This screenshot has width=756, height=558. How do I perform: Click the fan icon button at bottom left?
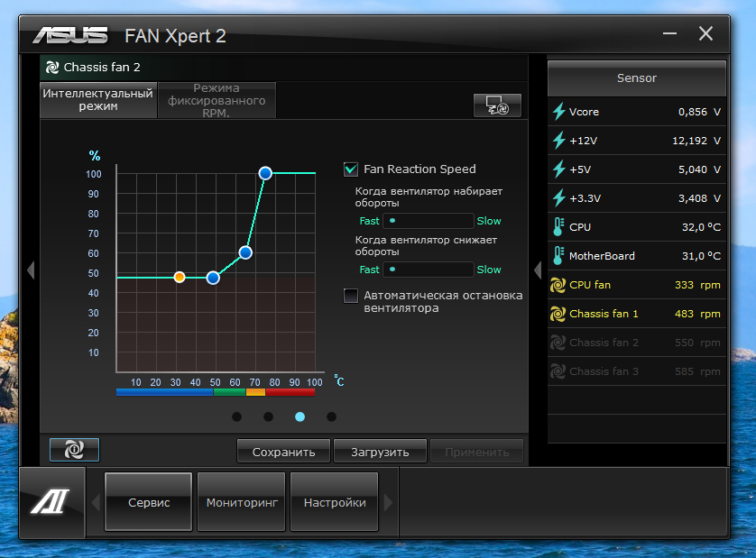coord(74,450)
